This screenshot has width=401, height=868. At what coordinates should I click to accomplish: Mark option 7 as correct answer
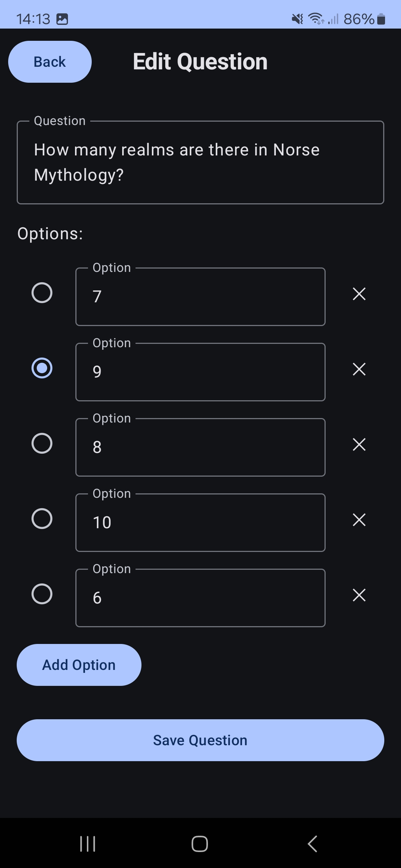(42, 293)
